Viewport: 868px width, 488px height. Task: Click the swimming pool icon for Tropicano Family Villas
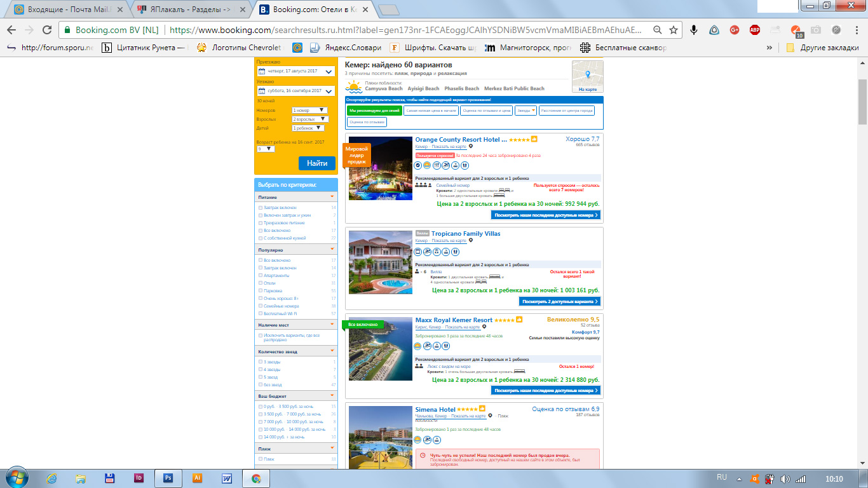tap(428, 252)
